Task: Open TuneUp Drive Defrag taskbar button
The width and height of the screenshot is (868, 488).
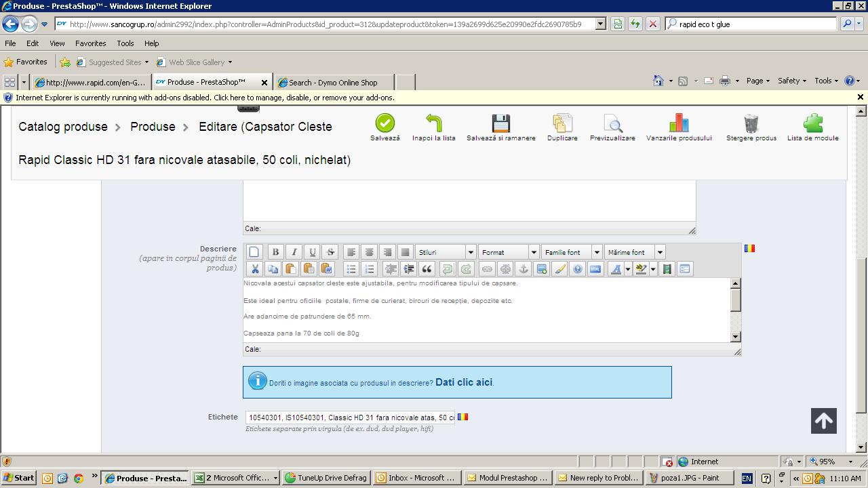Action: pyautogui.click(x=326, y=478)
